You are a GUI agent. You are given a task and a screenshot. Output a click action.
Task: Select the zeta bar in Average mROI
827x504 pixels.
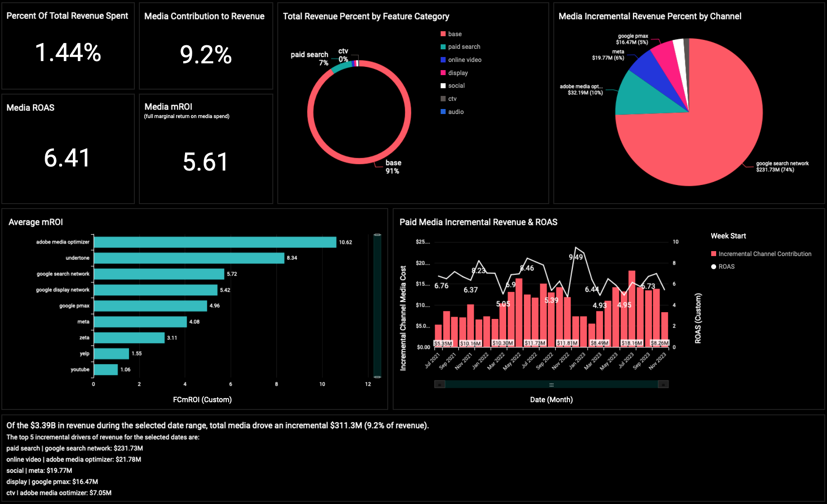[x=129, y=338]
